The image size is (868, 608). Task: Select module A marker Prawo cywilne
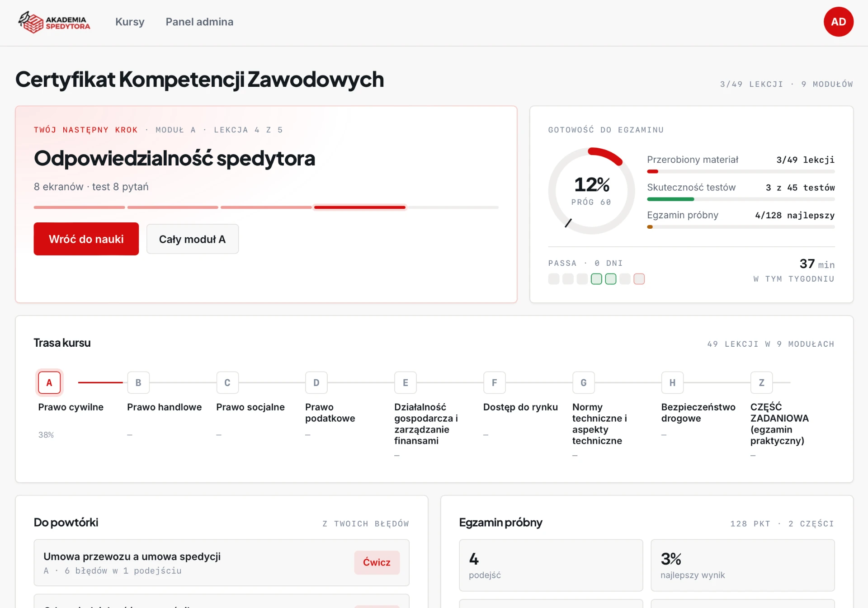coord(49,382)
